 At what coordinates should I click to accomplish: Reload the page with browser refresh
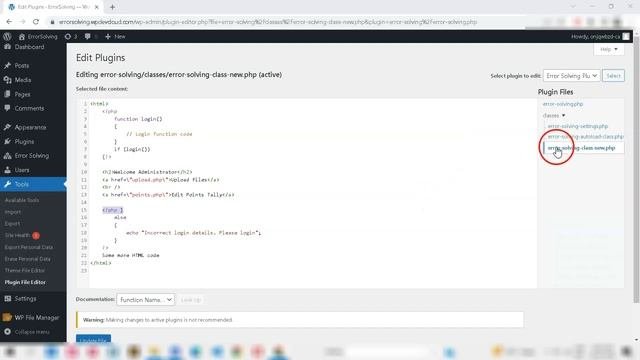(x=36, y=22)
